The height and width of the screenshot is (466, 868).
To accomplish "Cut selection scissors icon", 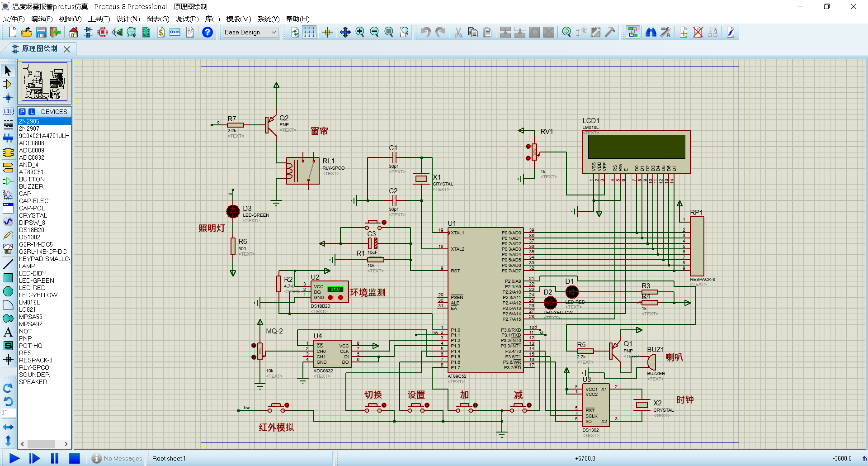I will (x=458, y=32).
